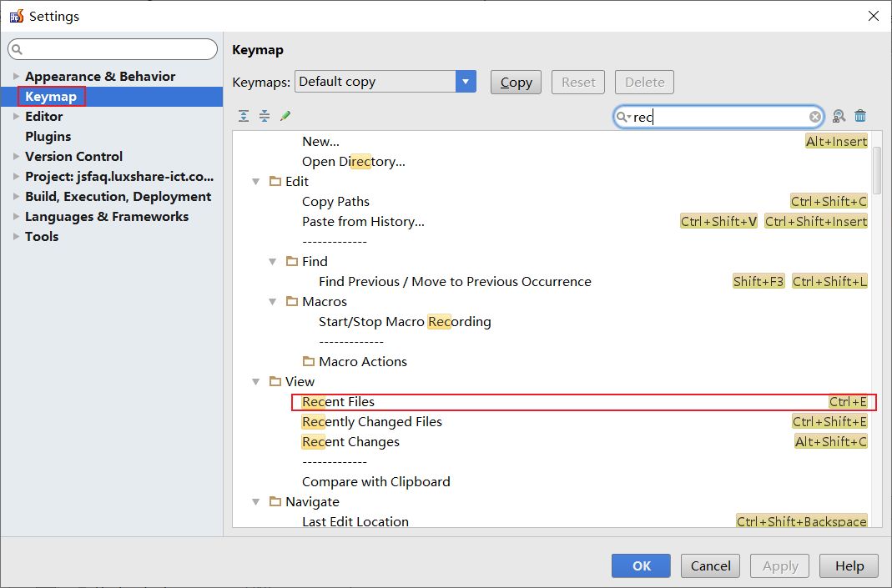Collapse the Macros folder node
The image size is (892, 588).
[273, 301]
